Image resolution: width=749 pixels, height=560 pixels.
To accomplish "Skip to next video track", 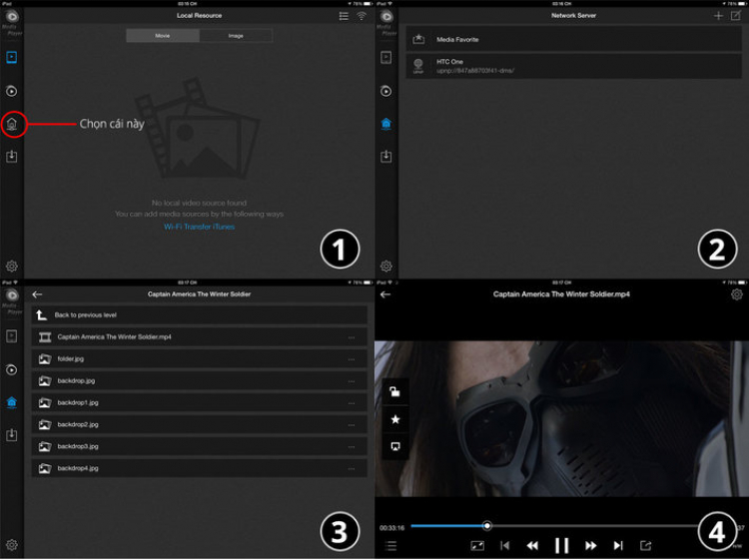I will pos(618,545).
